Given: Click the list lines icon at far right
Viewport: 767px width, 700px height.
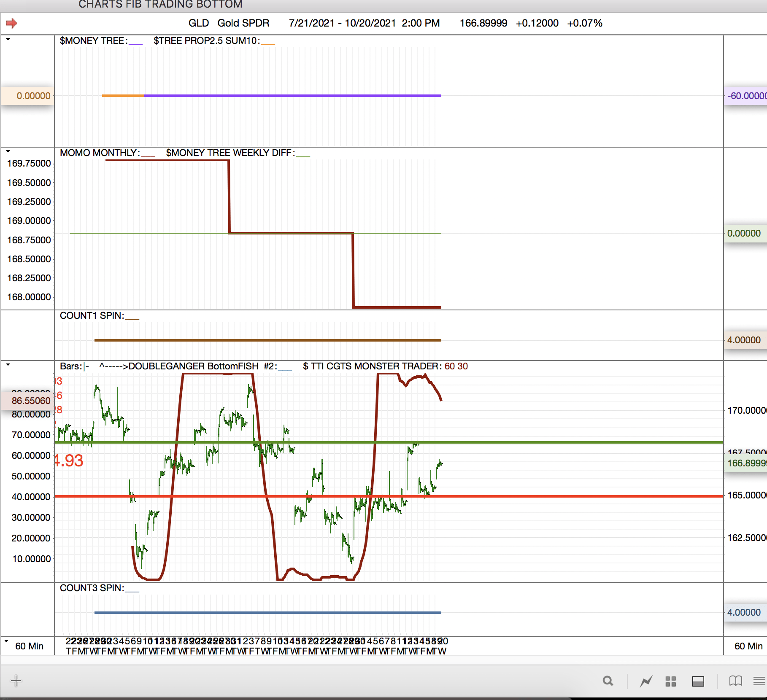Looking at the screenshot, I should coord(759,681).
